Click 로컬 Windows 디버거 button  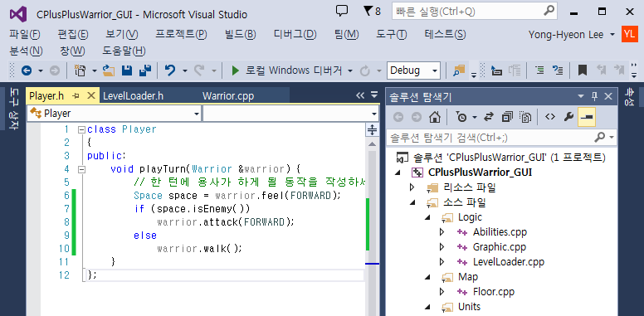(x=287, y=70)
